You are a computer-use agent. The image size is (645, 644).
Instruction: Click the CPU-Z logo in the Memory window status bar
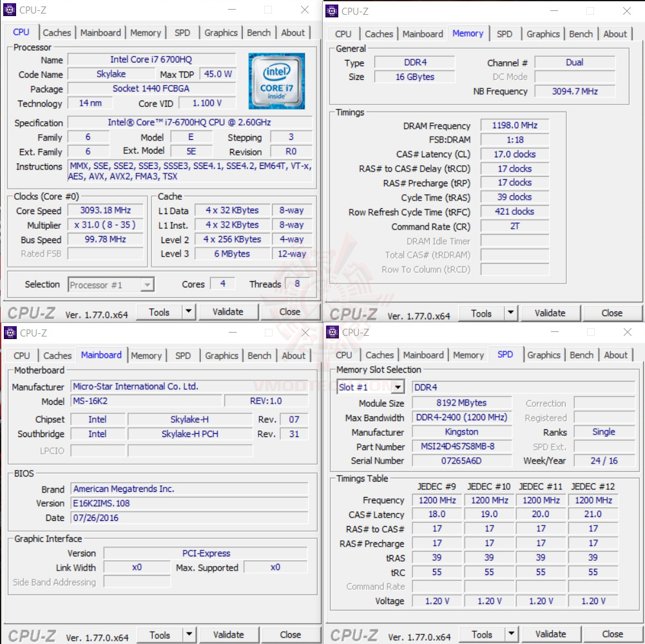click(x=354, y=313)
